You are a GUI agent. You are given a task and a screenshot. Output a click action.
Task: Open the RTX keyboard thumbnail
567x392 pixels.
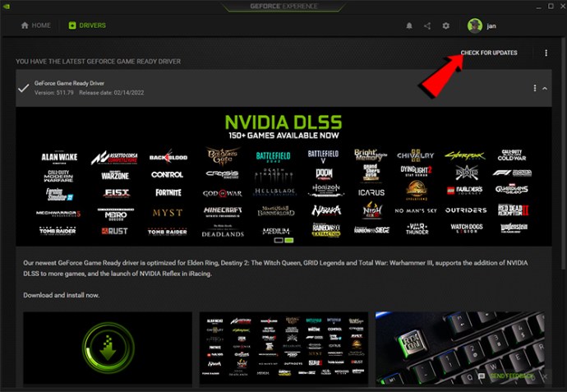click(x=460, y=348)
